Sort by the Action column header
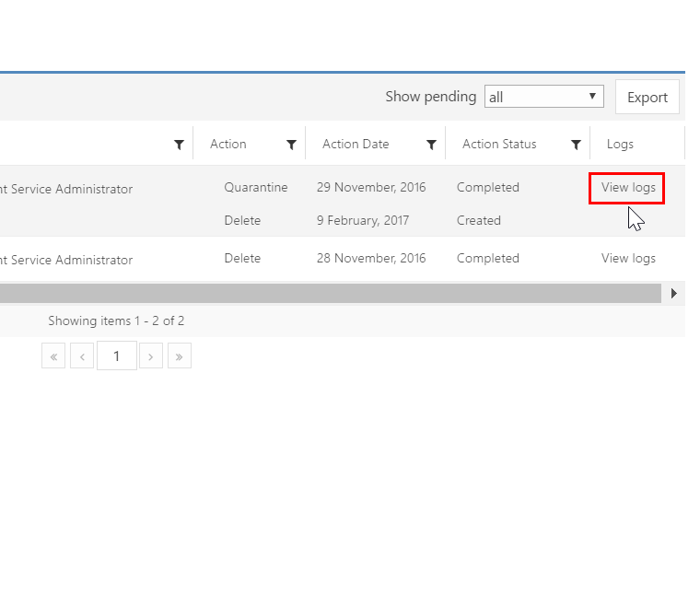Image resolution: width=700 pixels, height=606 pixels. coord(228,145)
